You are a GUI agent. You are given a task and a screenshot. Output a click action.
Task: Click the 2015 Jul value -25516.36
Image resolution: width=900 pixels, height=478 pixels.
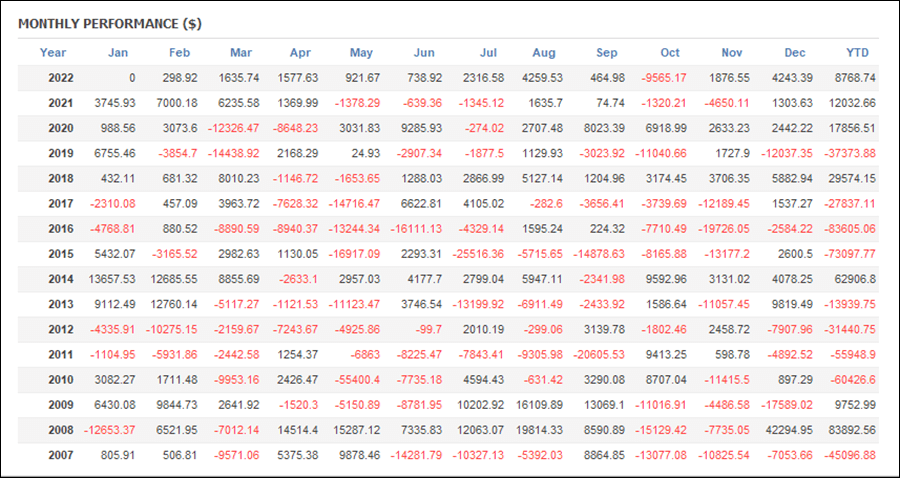(x=478, y=254)
